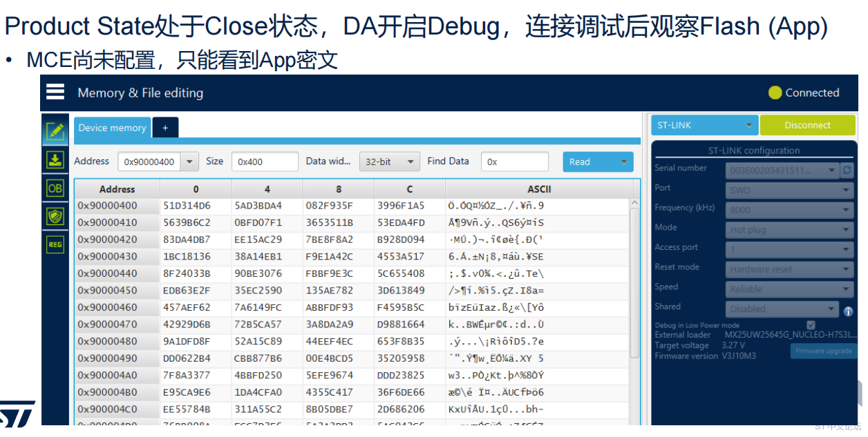
Task: Open the Speed Reliable dropdown
Action: pos(790,289)
